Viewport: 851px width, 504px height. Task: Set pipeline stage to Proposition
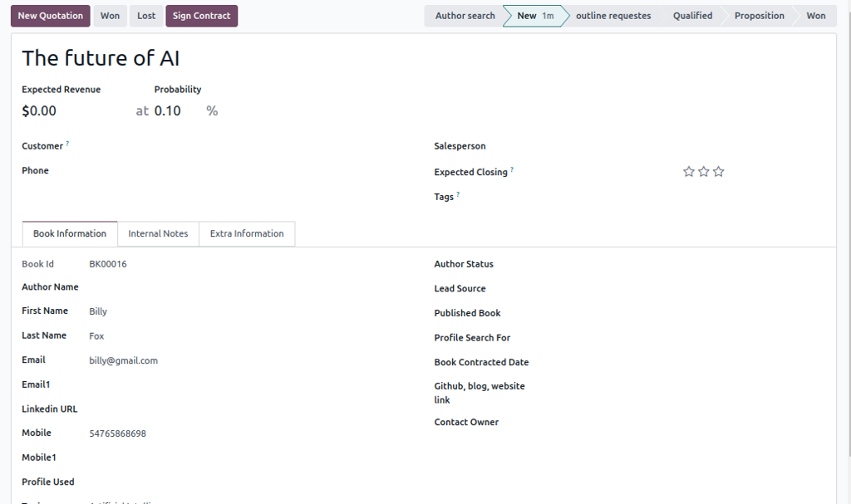[759, 16]
